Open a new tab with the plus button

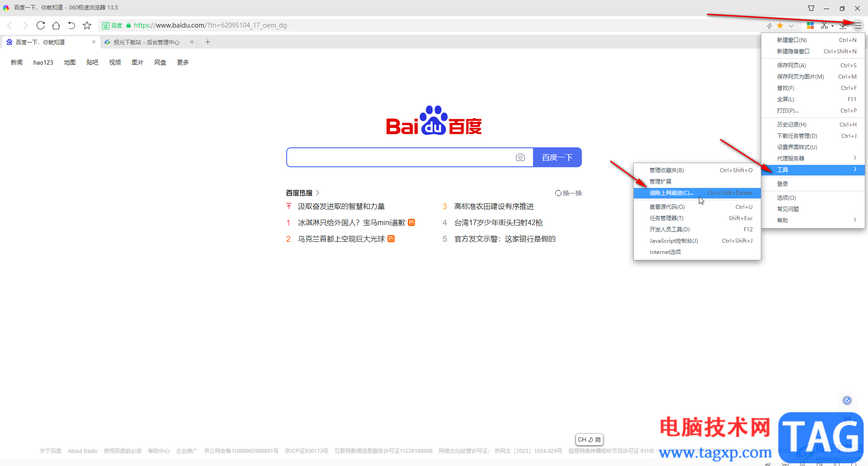coord(208,42)
